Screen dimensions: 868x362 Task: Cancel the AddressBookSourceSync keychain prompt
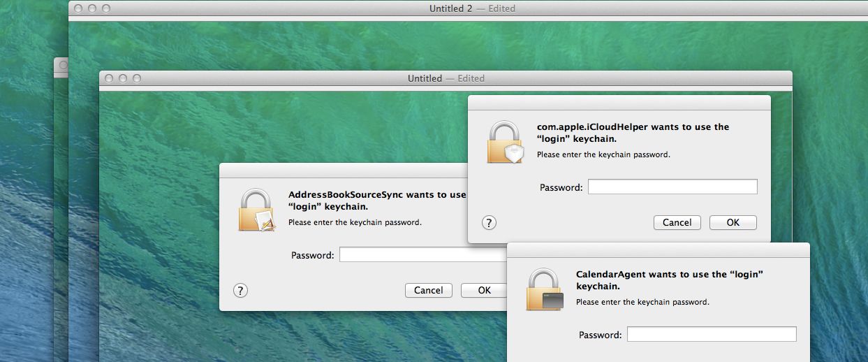(x=428, y=291)
